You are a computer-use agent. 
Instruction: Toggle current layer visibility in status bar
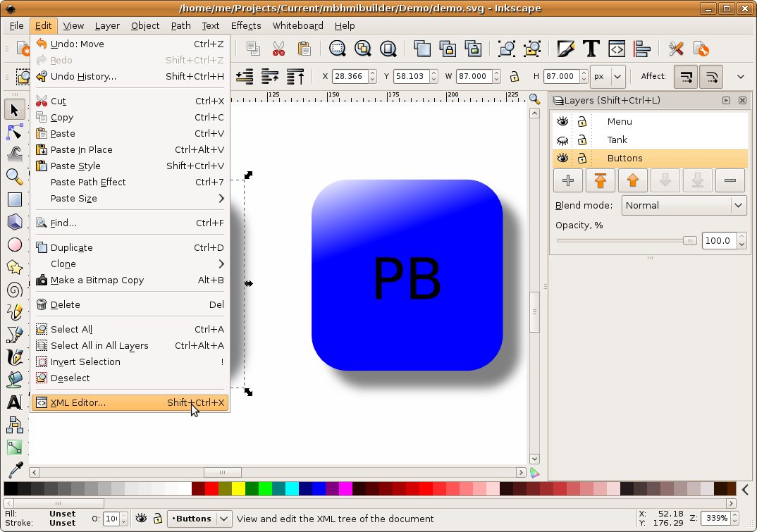click(141, 519)
